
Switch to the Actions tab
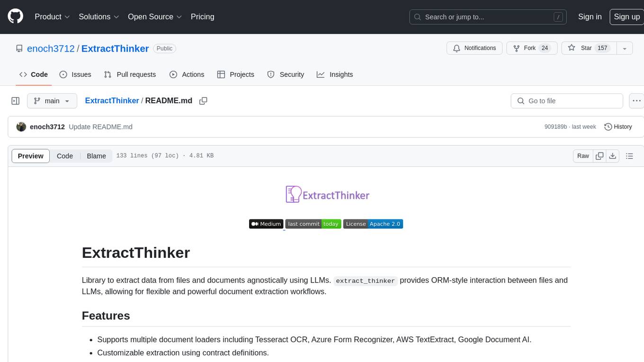pos(187,74)
